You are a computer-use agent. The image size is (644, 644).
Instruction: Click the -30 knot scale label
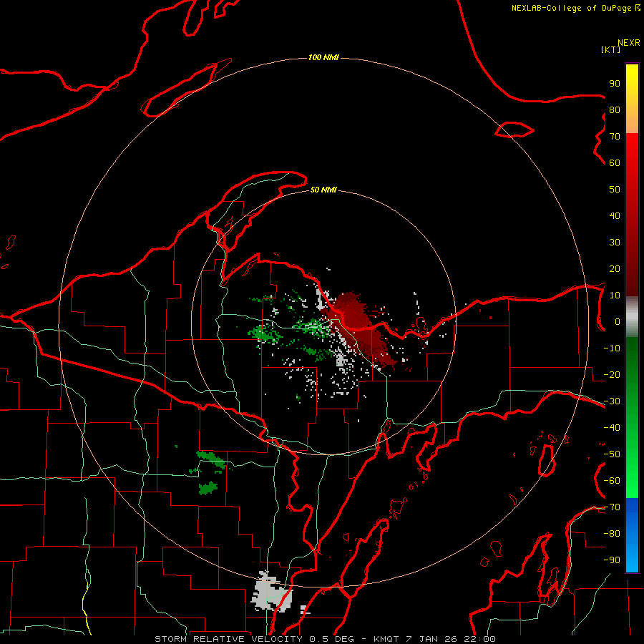(x=612, y=401)
